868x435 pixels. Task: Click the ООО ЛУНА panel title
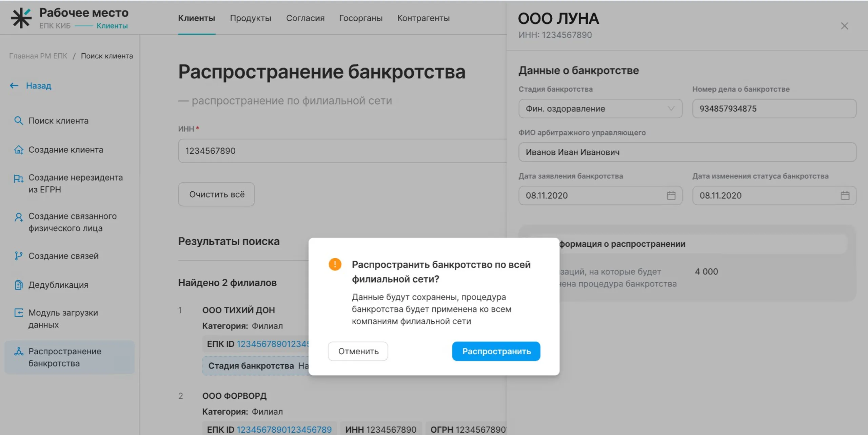[558, 18]
